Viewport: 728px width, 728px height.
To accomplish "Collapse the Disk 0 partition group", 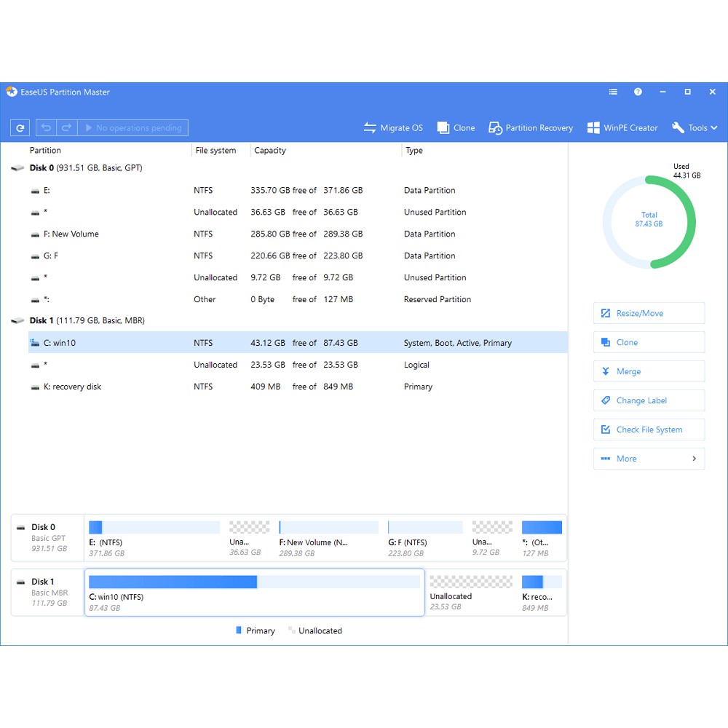I will pyautogui.click(x=17, y=168).
